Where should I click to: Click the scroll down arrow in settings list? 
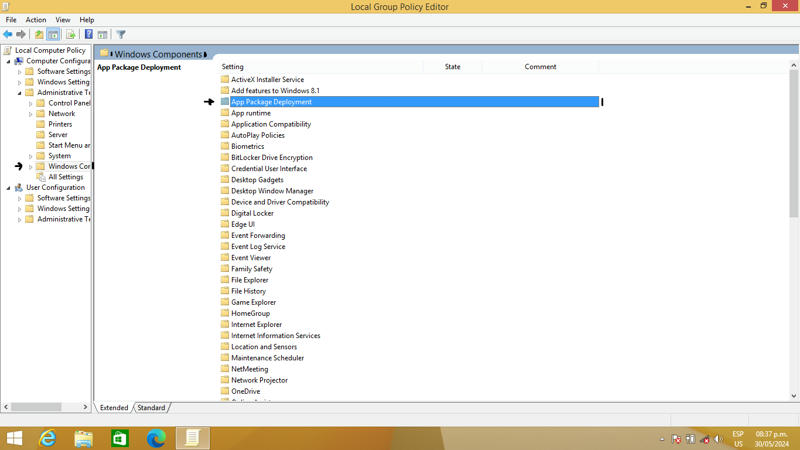point(793,395)
